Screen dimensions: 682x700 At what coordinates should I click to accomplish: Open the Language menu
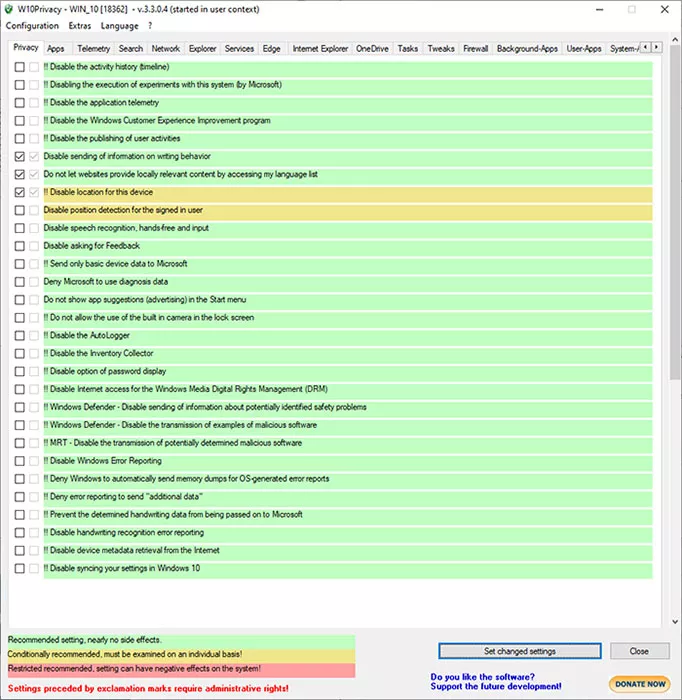[x=120, y=26]
